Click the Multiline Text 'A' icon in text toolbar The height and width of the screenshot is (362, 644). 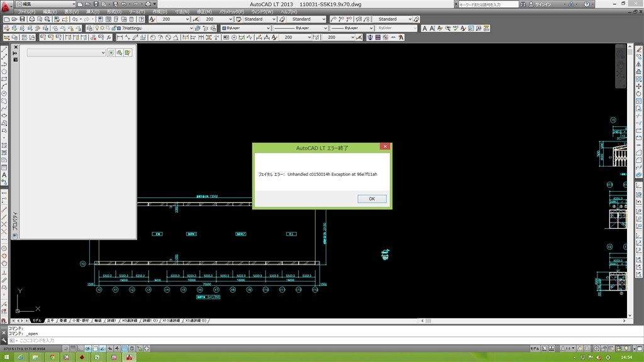pos(425,28)
